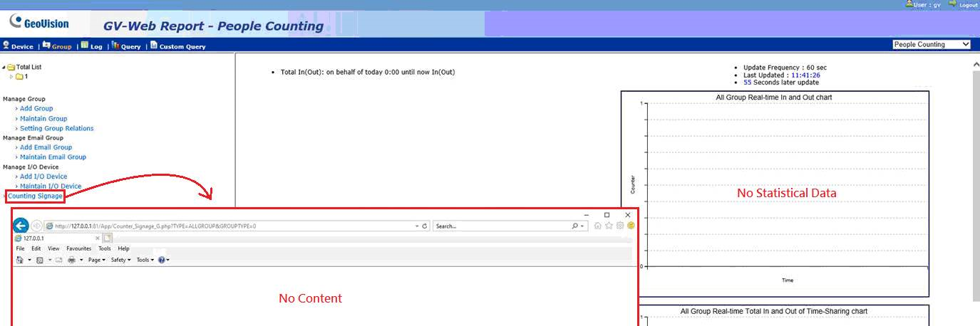The width and height of the screenshot is (980, 326).
Task: Click the command bar print icon
Action: 72,260
